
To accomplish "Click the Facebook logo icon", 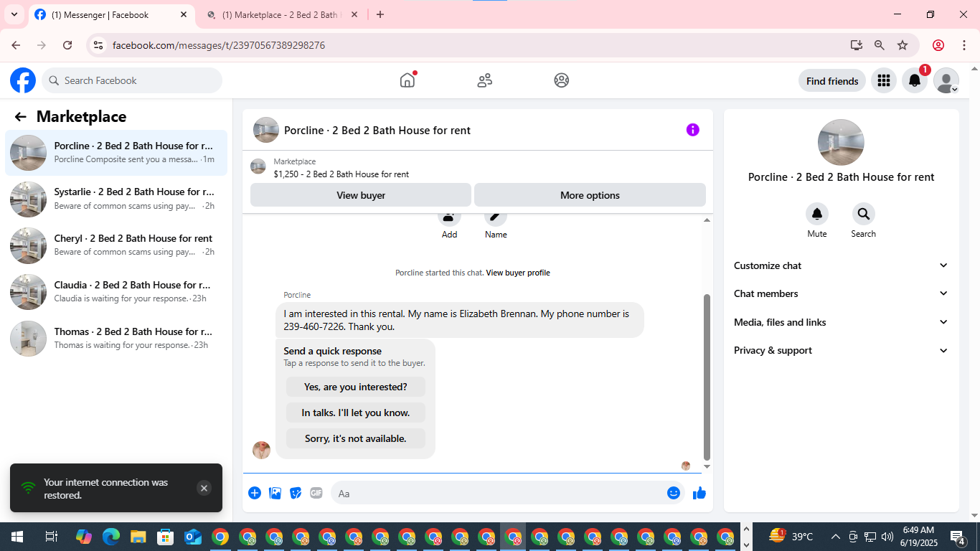I will 23,80.
